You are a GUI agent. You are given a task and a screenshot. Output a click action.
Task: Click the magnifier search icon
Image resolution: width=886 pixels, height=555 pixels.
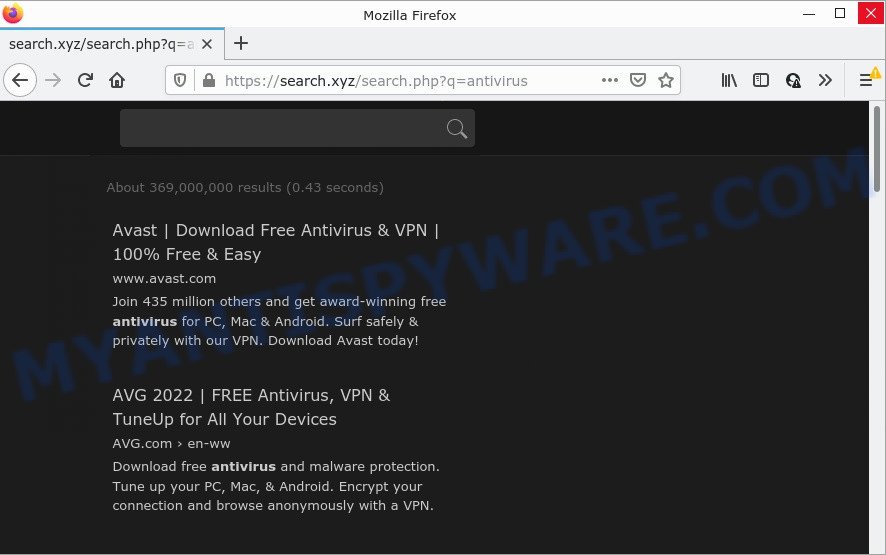(x=457, y=129)
